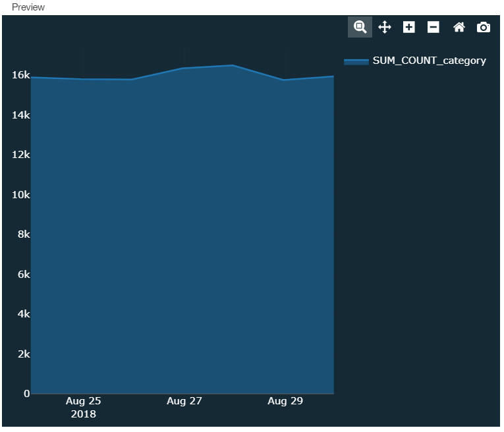Image resolution: width=504 pixels, height=432 pixels.
Task: Toggle the SUM_COUNT_category legend entry
Action: coord(429,61)
